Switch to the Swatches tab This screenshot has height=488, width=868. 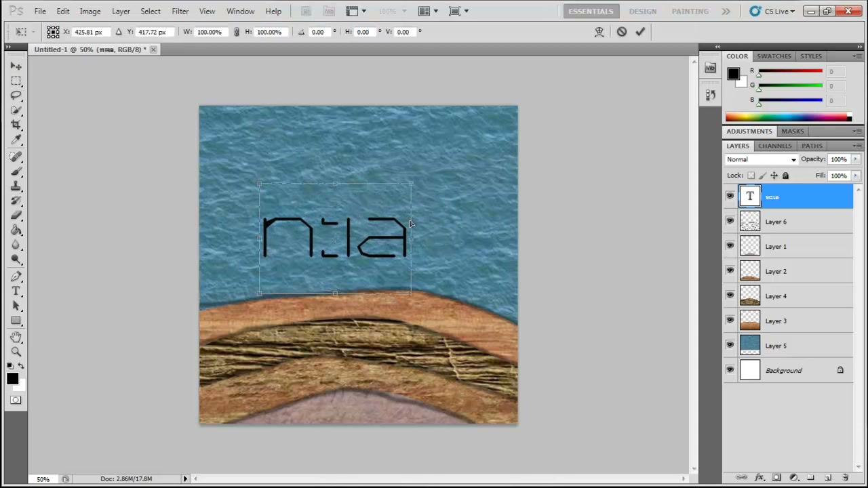pyautogui.click(x=774, y=56)
